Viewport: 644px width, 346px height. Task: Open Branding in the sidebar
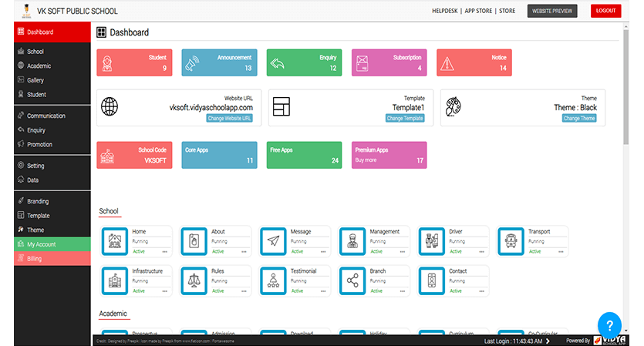click(x=52, y=201)
